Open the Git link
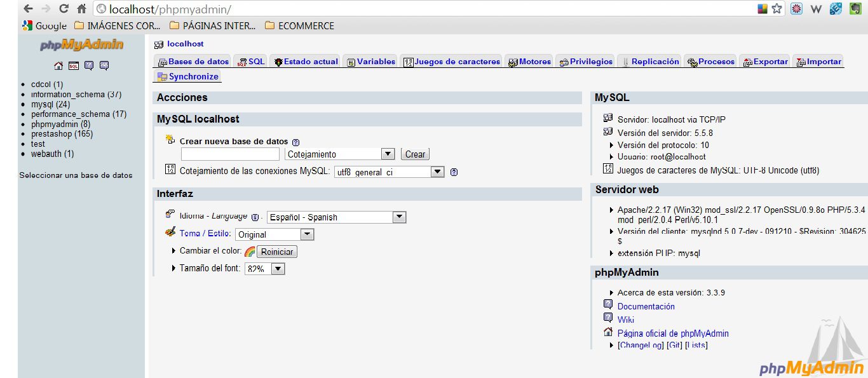The width and height of the screenshot is (868, 378). click(x=674, y=345)
